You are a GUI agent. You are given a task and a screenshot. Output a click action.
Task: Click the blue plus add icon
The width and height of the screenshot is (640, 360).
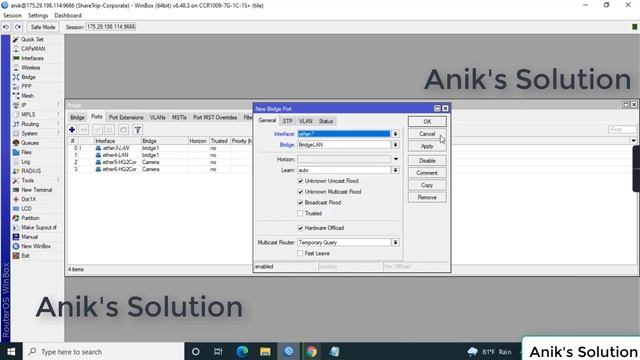coord(72,130)
